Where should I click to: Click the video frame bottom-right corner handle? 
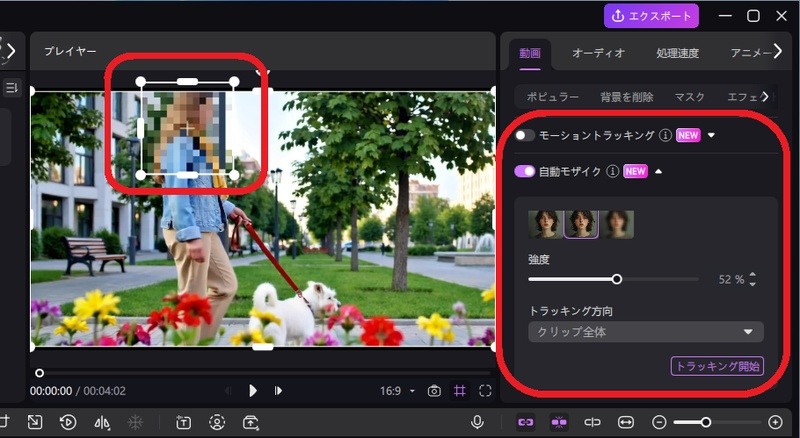click(493, 347)
